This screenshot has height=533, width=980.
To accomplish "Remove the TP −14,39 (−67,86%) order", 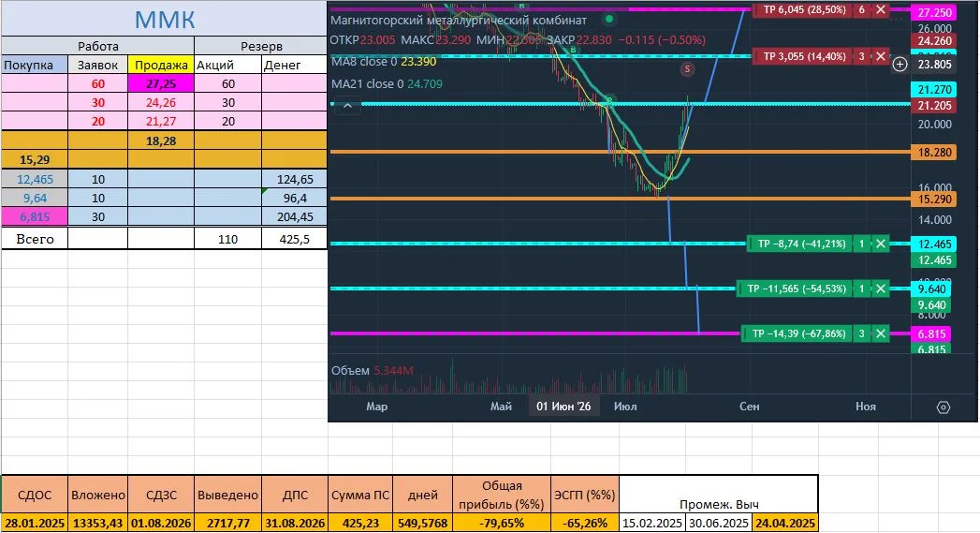I will (881, 333).
